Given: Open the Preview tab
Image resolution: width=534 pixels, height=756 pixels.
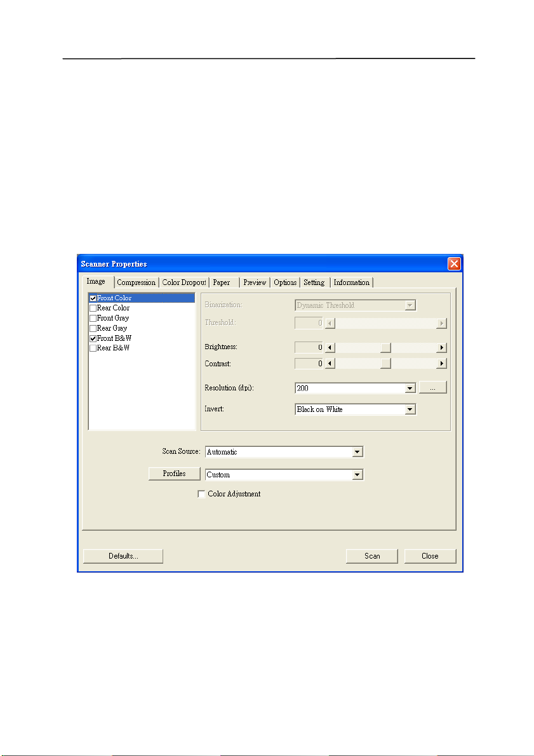Looking at the screenshot, I should (255, 282).
